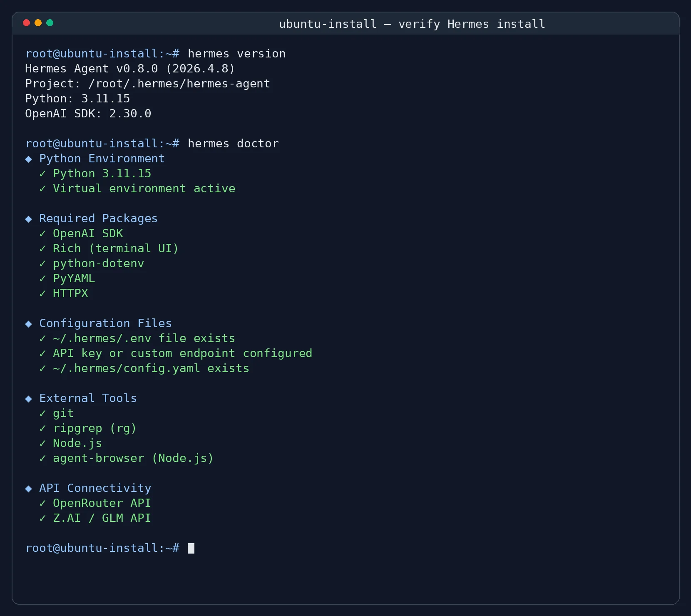Close the terminal window with the red button

coord(27,23)
